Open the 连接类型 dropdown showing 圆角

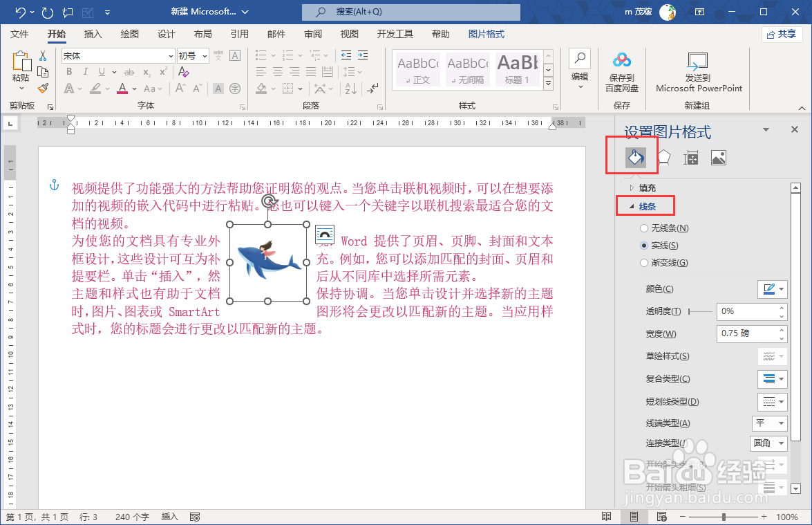[768, 443]
